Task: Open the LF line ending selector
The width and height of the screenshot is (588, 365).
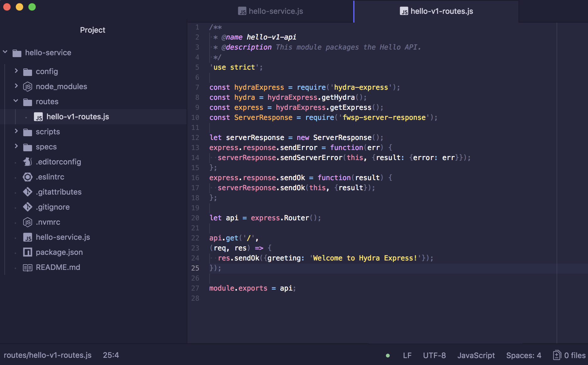Action: [x=407, y=356]
